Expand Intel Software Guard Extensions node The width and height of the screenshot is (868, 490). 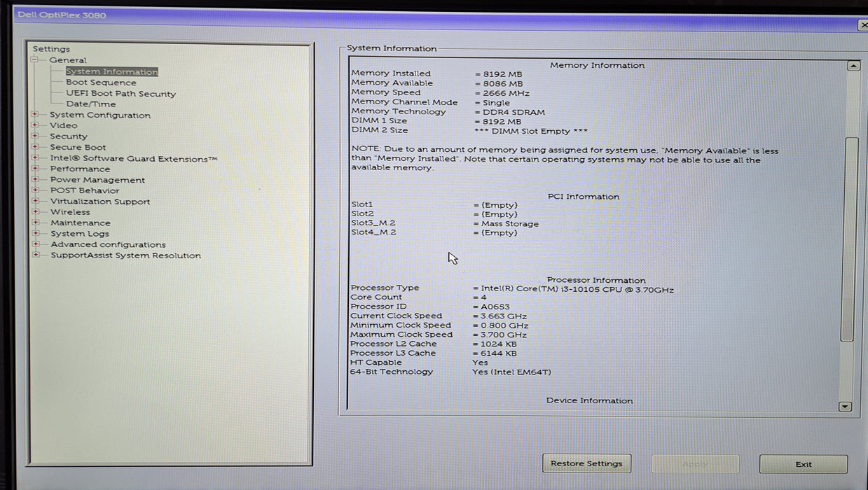pyautogui.click(x=35, y=158)
